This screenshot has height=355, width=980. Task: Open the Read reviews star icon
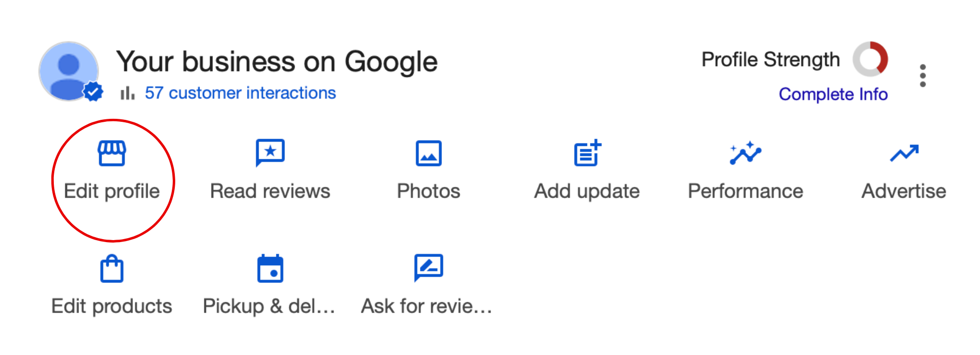tap(270, 153)
